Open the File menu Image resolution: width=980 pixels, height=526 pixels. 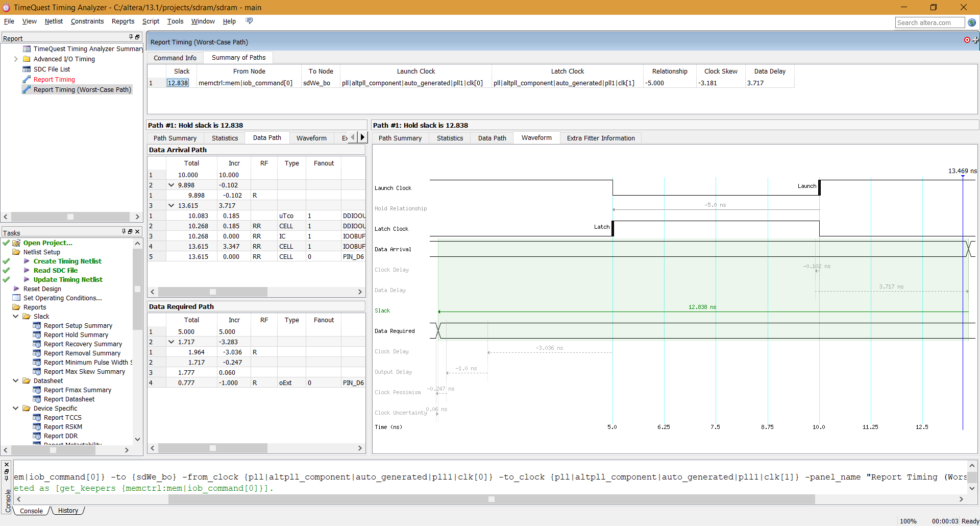click(9, 21)
